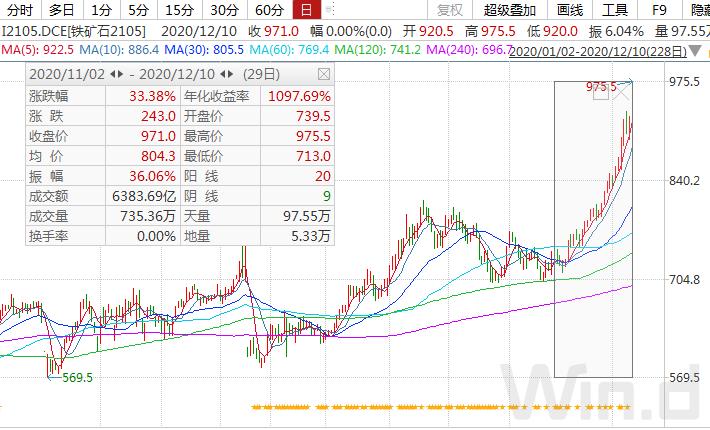Viewport: 710px width, 430px height.
Task: Click the 33.38% 涨跌幅 value
Action: click(152, 96)
